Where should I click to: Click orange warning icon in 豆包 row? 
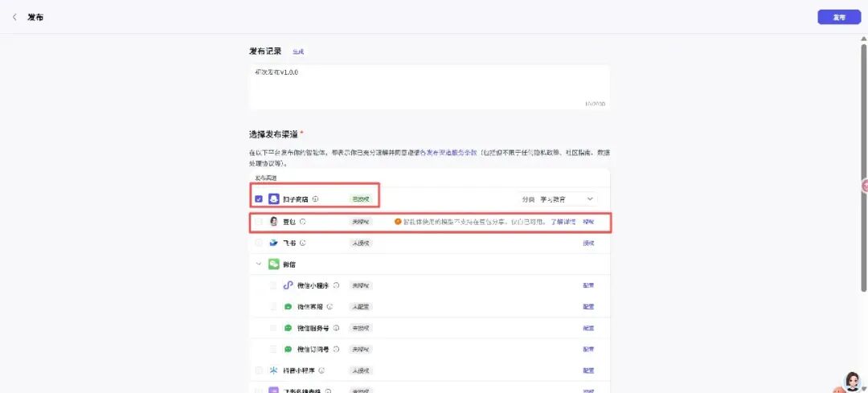(397, 221)
